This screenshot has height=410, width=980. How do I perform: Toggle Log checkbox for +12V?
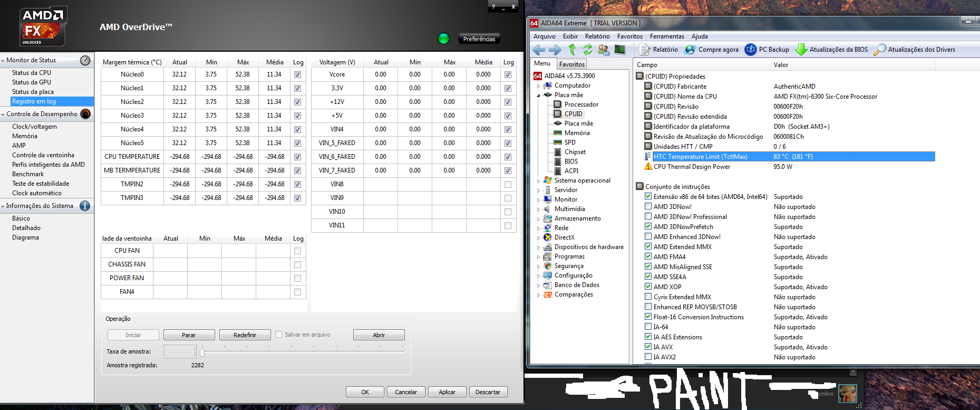click(508, 102)
